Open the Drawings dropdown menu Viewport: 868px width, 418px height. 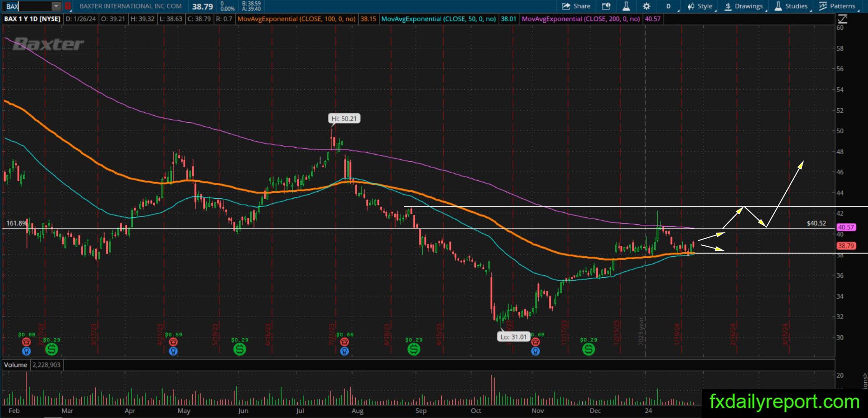pos(744,7)
